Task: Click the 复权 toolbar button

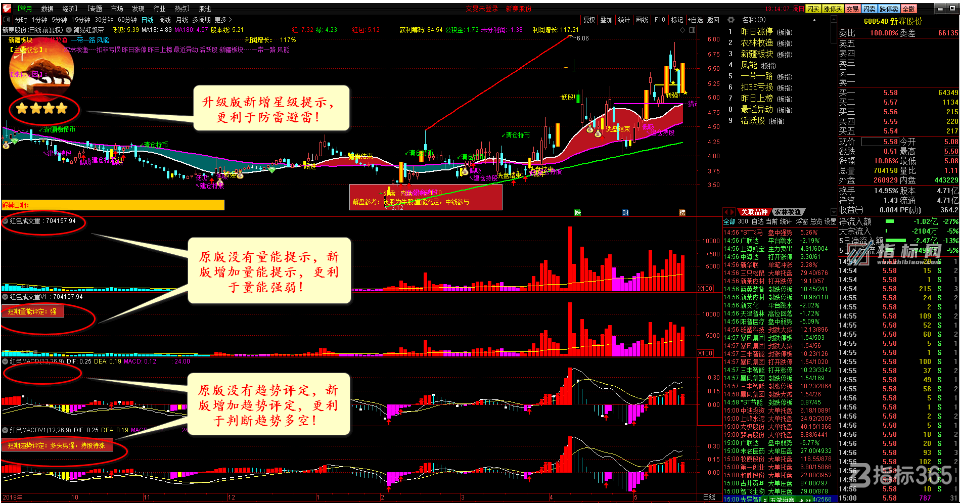Action: coord(589,20)
